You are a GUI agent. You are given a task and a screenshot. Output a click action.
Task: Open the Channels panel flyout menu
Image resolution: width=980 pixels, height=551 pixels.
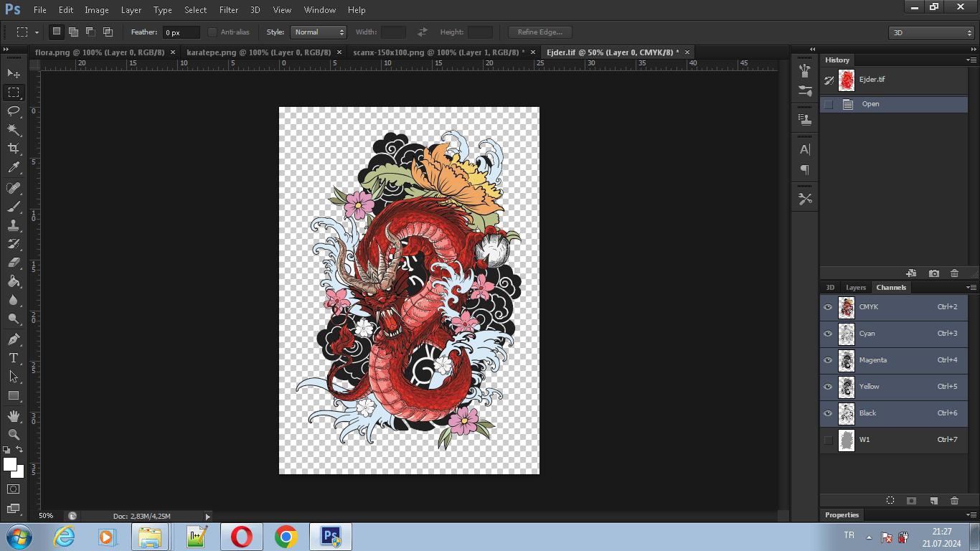click(x=971, y=287)
